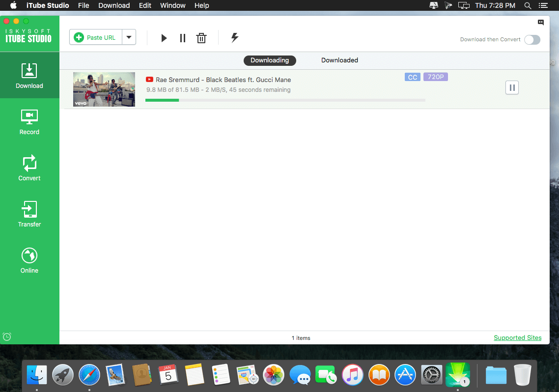Screen dimensions: 559x392
Task: Open Photos from the dock
Action: (x=274, y=375)
